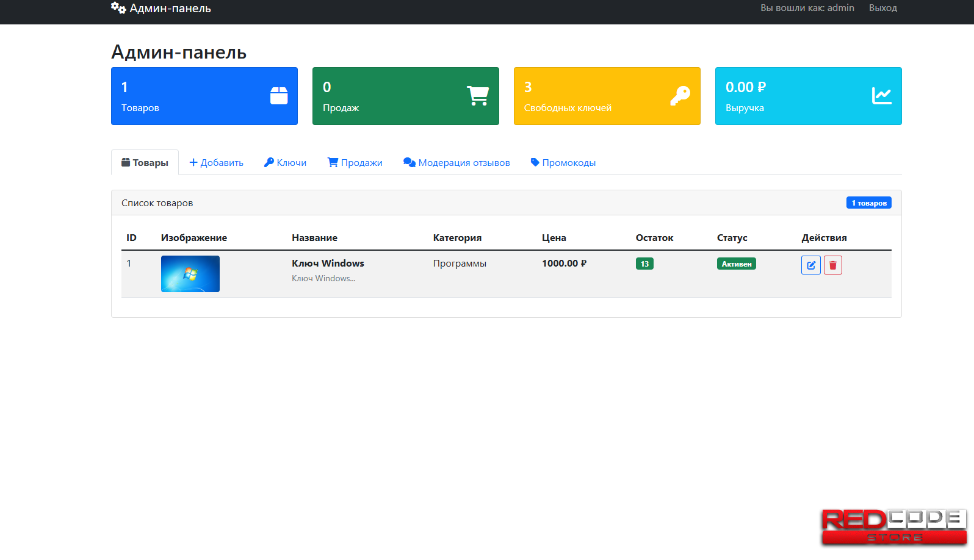
Task: Click the RedCode Store logo
Action: 893,527
